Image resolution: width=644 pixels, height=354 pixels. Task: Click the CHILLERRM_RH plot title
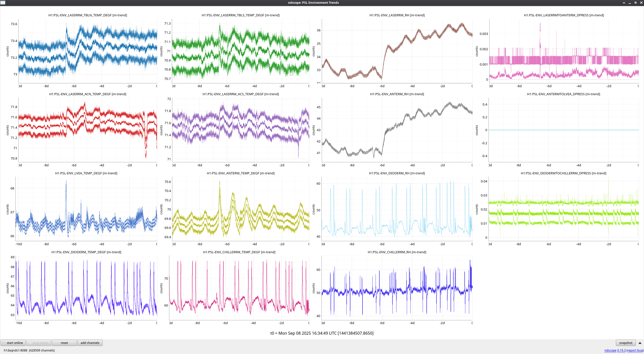point(397,252)
